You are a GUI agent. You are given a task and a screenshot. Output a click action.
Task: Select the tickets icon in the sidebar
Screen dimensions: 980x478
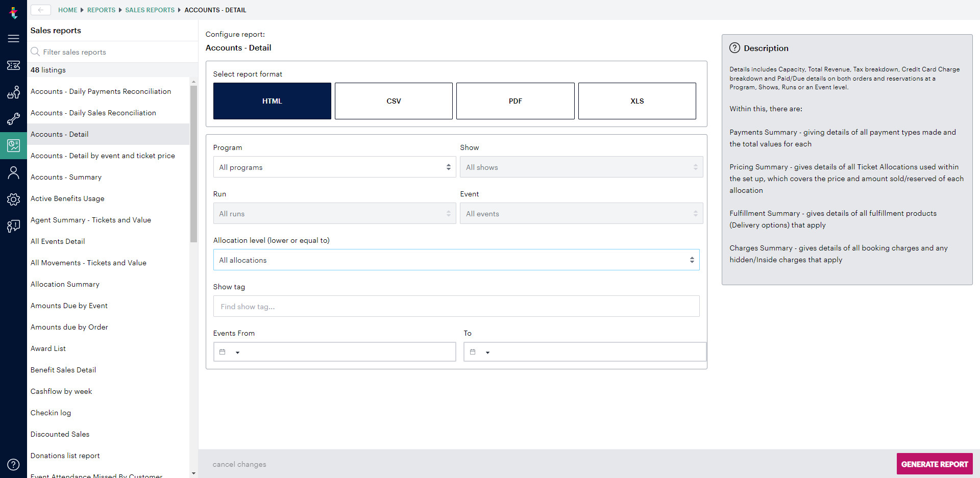(x=13, y=65)
